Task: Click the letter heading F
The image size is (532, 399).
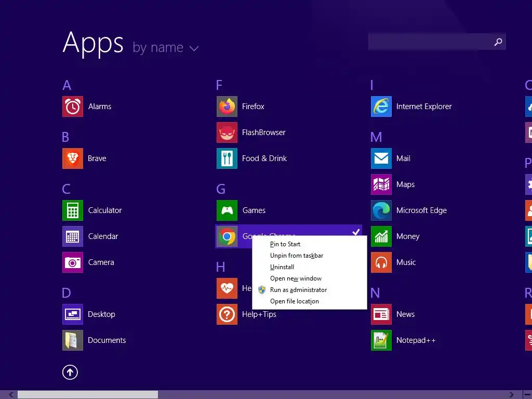Action: pos(219,85)
